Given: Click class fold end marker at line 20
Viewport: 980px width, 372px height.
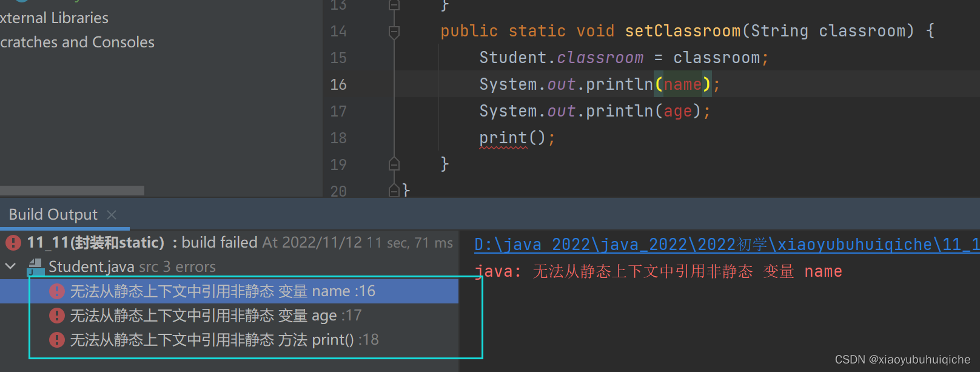Looking at the screenshot, I should click(x=394, y=191).
